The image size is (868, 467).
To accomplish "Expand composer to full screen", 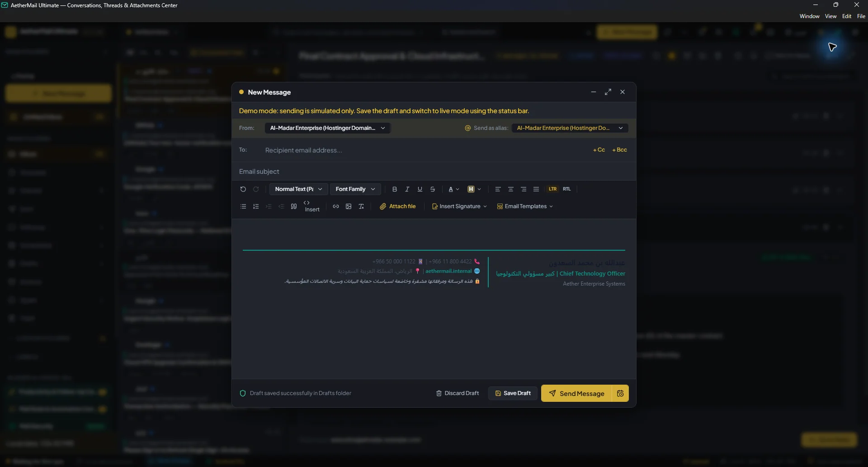I will pos(608,92).
